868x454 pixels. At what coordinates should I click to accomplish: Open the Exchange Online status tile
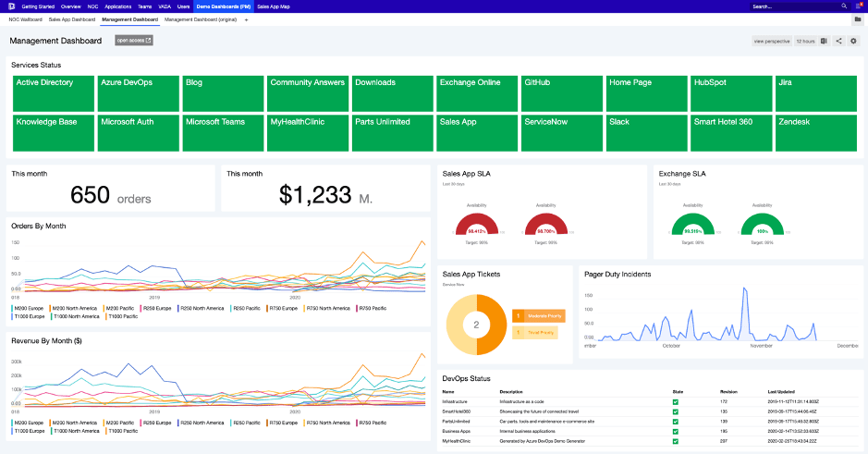click(x=477, y=93)
